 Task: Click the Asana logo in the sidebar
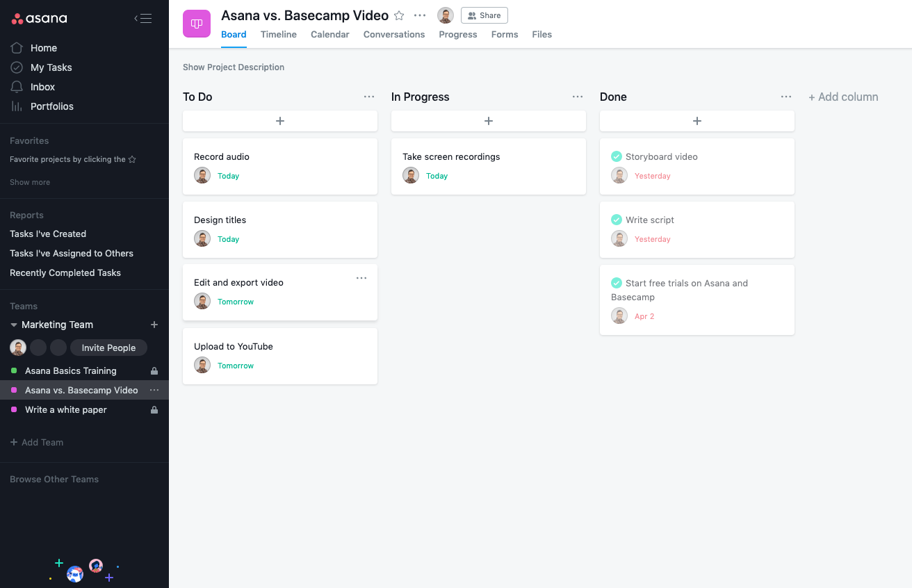[40, 19]
